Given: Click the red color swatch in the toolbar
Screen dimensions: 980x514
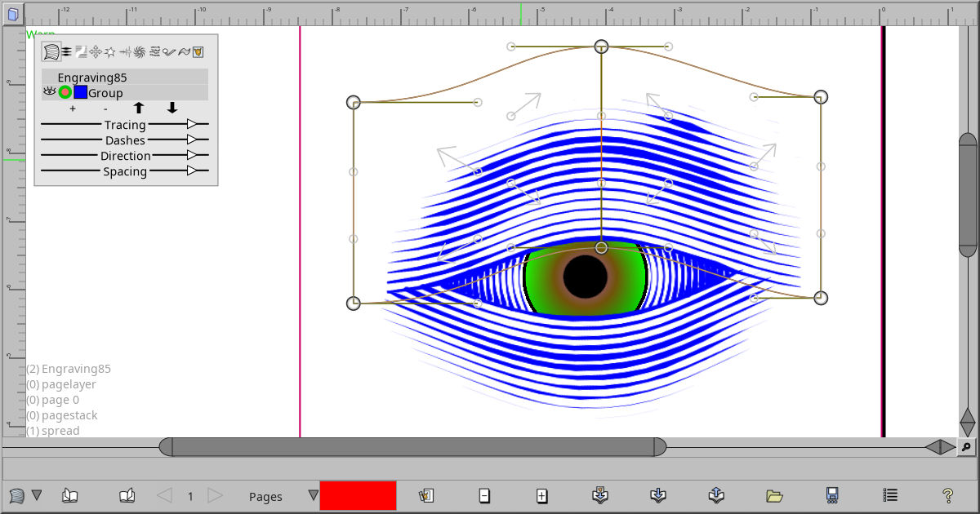Looking at the screenshot, I should click(x=359, y=494).
